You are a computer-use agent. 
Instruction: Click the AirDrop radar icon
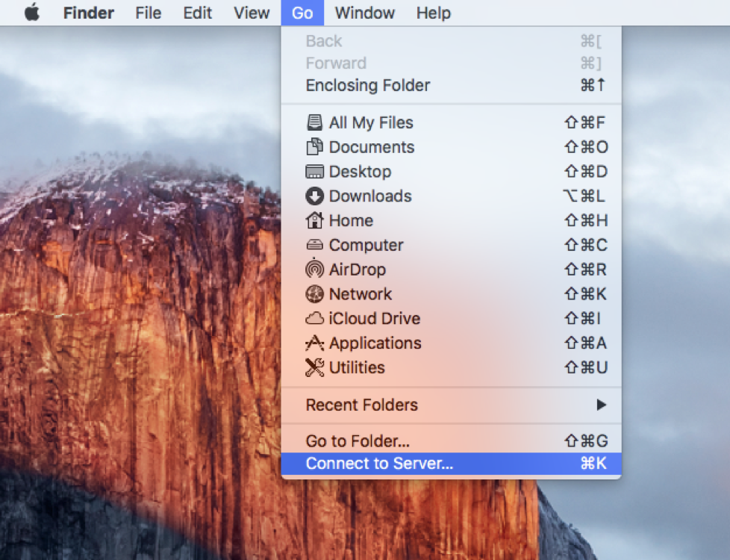point(315,269)
